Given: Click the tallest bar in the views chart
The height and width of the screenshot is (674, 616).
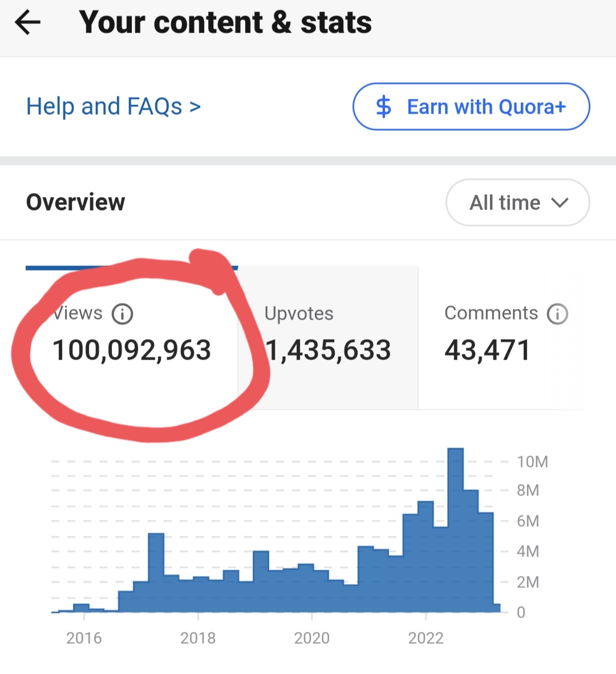Looking at the screenshot, I should [455, 530].
